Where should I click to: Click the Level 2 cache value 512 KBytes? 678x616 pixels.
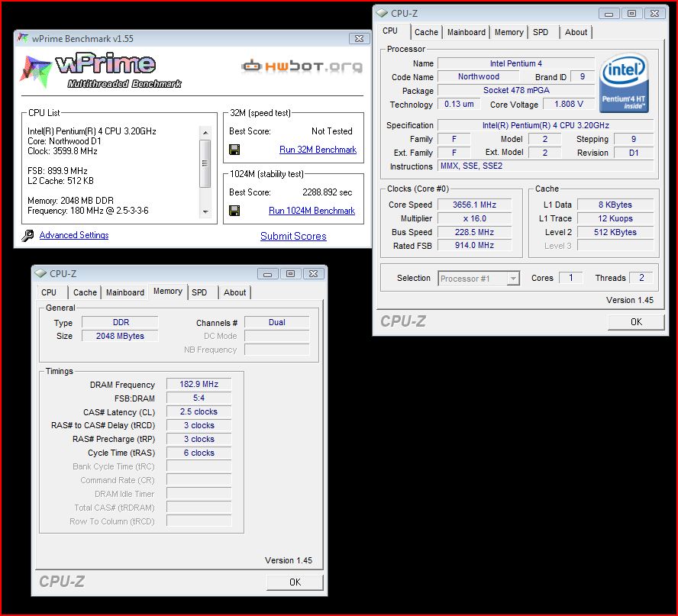(615, 232)
